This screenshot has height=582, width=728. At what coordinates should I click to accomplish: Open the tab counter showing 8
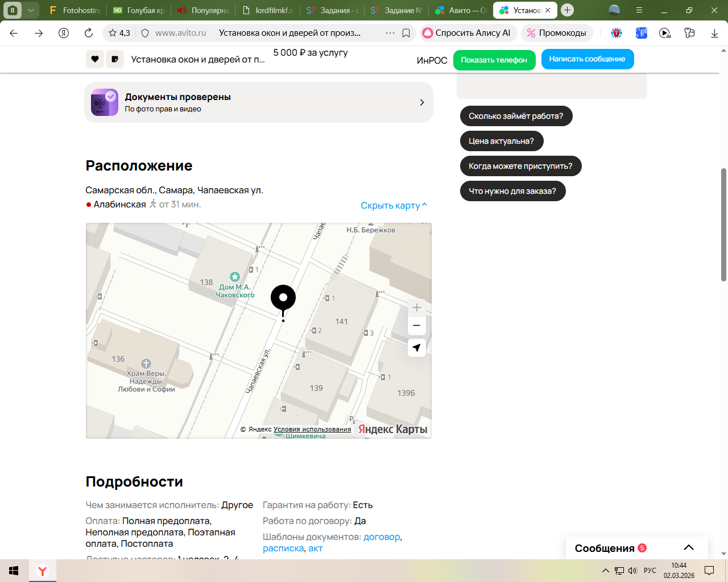(13, 10)
